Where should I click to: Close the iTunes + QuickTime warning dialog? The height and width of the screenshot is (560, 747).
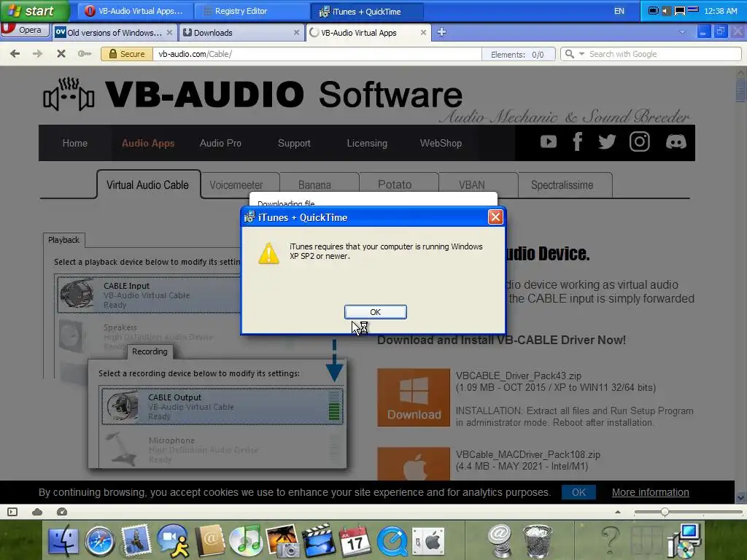click(x=495, y=217)
